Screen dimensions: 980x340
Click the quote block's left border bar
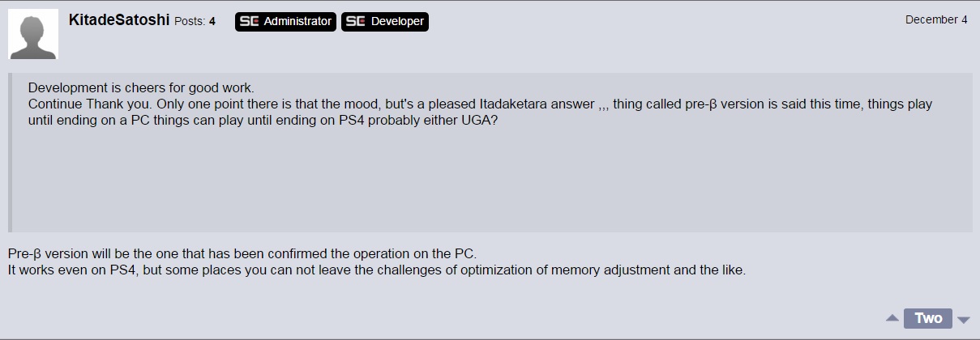pyautogui.click(x=10, y=152)
